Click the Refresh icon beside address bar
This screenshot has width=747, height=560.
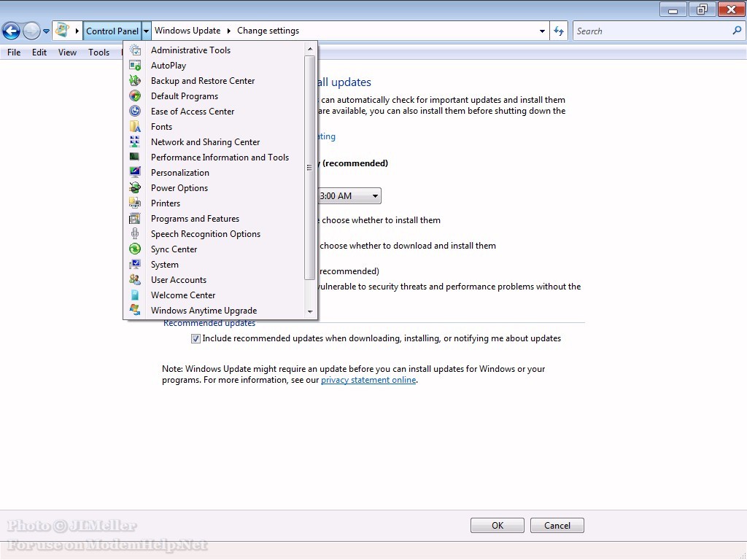coord(559,31)
